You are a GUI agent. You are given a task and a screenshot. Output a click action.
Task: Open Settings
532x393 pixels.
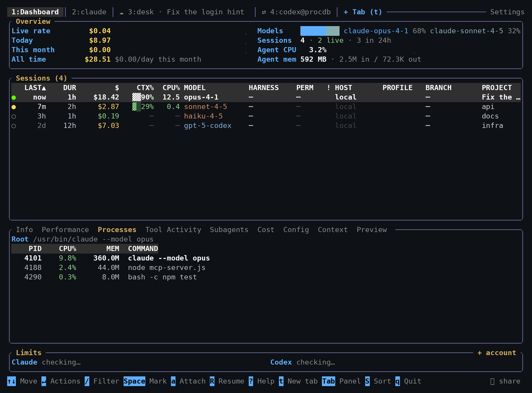(x=507, y=12)
